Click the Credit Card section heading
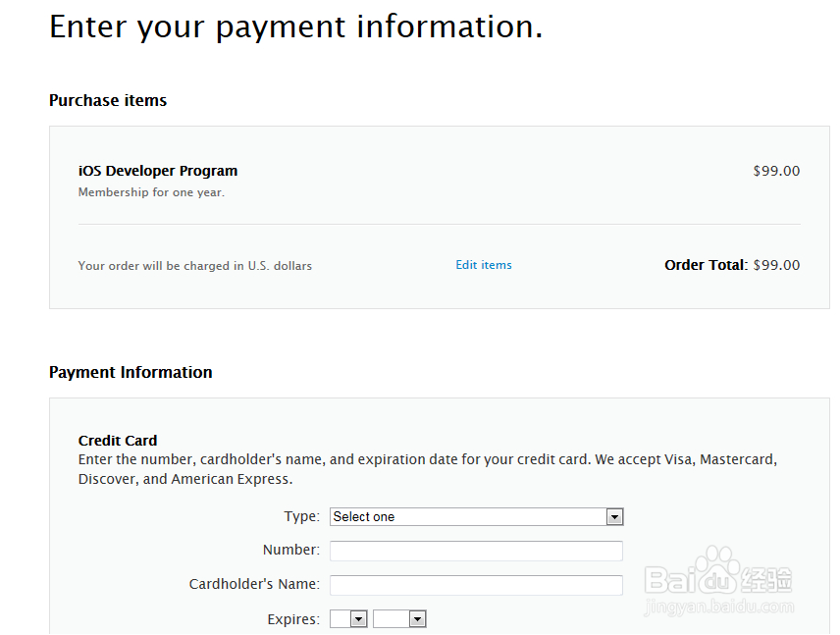 [118, 441]
